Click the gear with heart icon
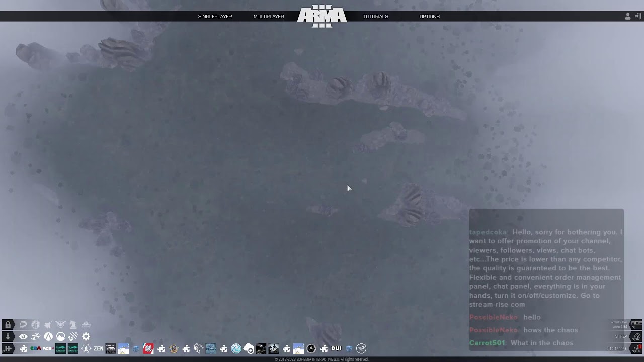 pos(86,337)
